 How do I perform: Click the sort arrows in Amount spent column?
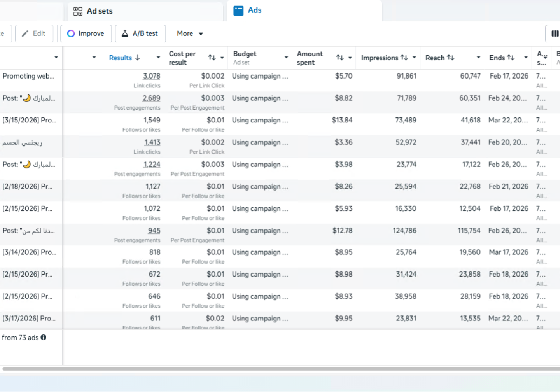[x=340, y=58]
